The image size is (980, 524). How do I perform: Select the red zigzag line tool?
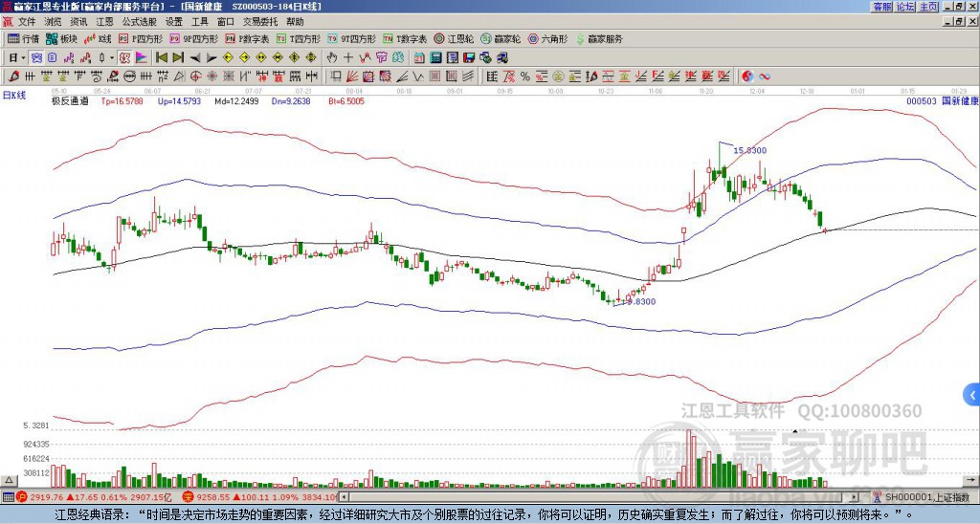tap(365, 58)
